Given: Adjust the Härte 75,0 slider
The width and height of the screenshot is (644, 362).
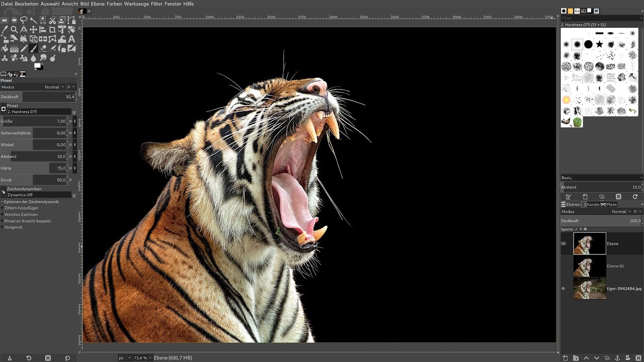Looking at the screenshot, I should pyautogui.click(x=33, y=168).
